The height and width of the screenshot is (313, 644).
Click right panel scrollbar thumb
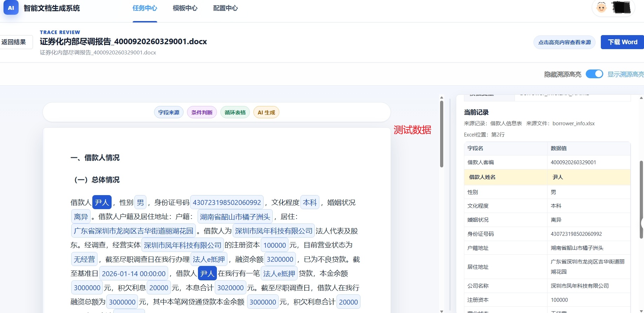tap(642, 200)
